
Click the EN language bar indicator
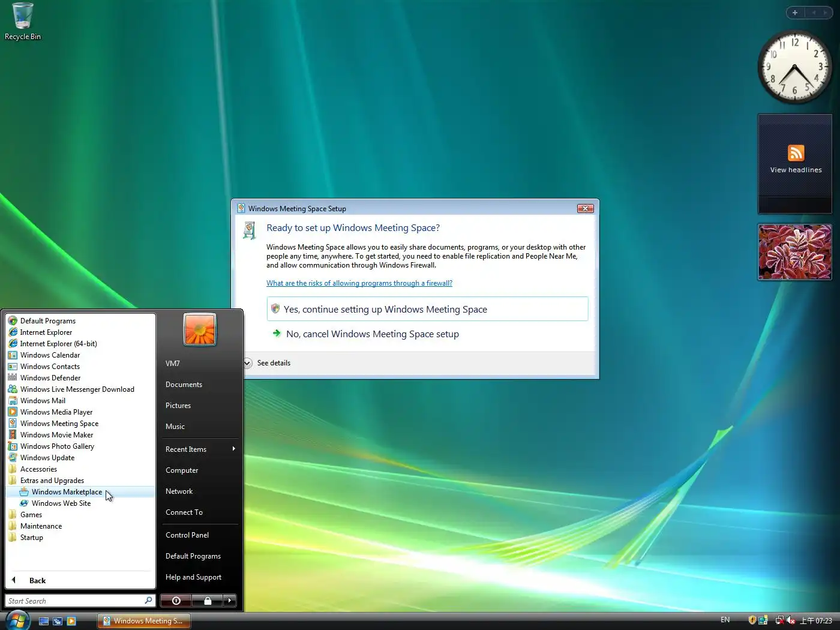[725, 620]
